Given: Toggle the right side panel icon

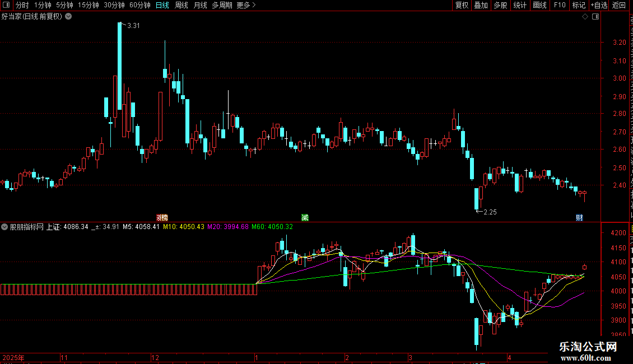Looking at the screenshot, I should pyautogui.click(x=595, y=17).
